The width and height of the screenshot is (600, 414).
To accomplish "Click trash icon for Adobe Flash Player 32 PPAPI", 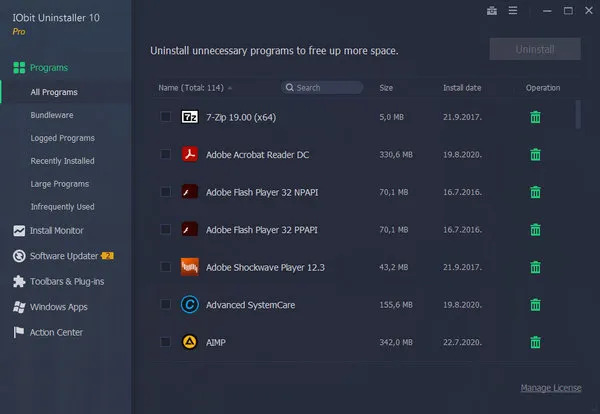I will [535, 230].
